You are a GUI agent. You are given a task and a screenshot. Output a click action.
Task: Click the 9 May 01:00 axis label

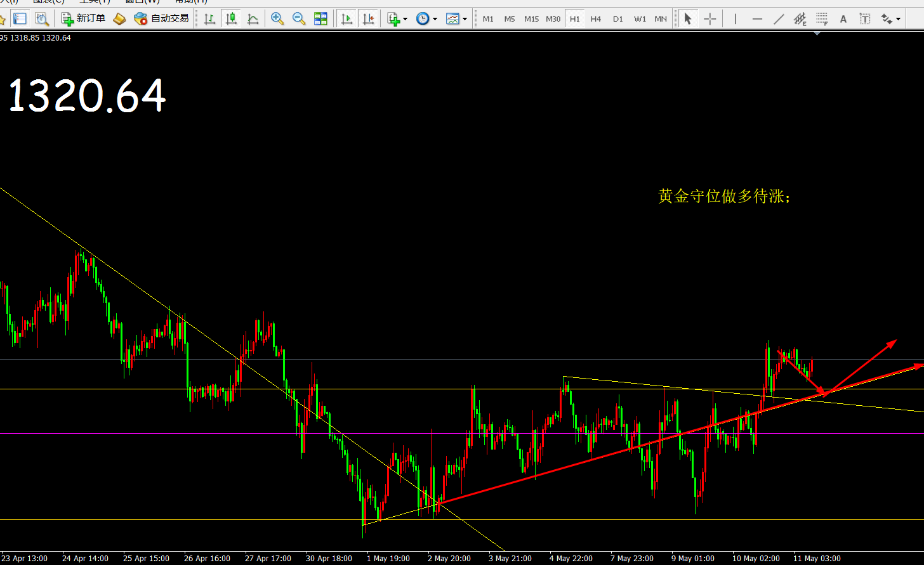pyautogui.click(x=694, y=559)
